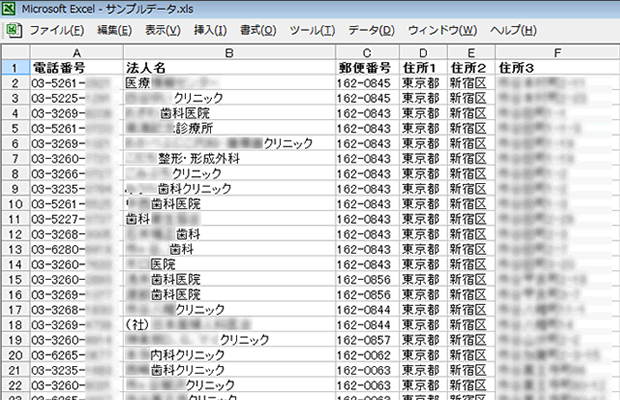Screen dimensions: 620x400
Task: Open the ヘルプ(H) menu
Action: 513,30
